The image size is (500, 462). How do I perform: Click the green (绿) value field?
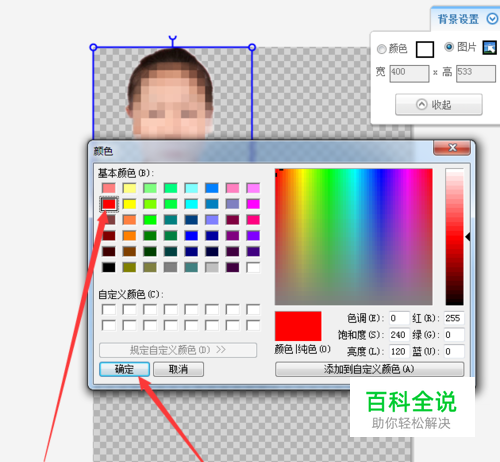[x=454, y=335]
